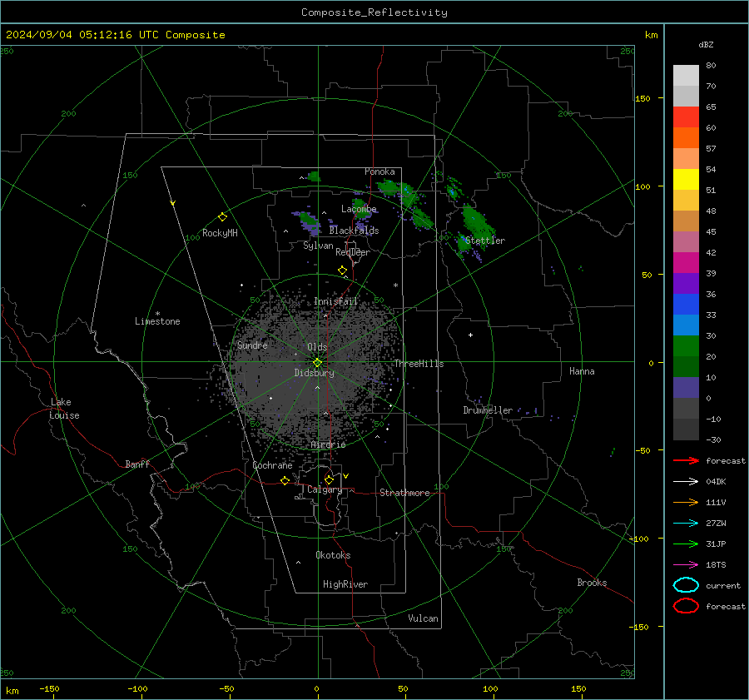This screenshot has width=749, height=700.
Task: Choose slate swatch between 10 and 0 dBZ
Action: point(686,388)
